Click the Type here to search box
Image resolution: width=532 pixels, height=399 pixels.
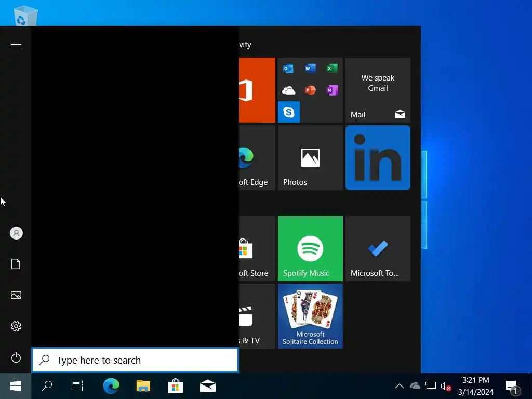(135, 360)
